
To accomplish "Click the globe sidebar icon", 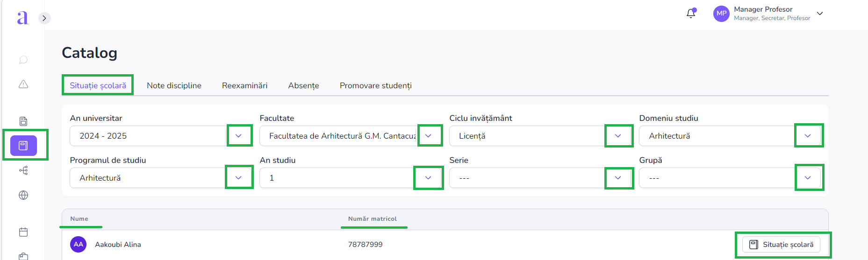I will (23, 195).
